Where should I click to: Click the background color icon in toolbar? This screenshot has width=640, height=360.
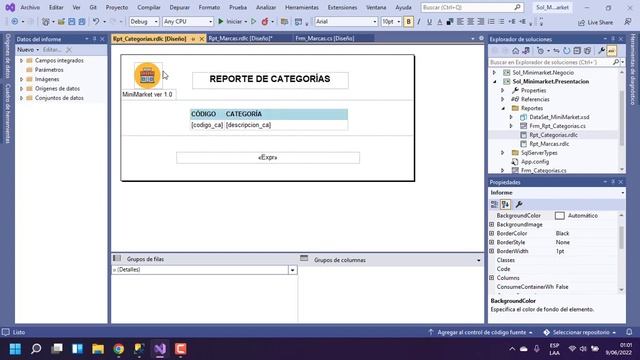pyautogui.click(x=450, y=22)
